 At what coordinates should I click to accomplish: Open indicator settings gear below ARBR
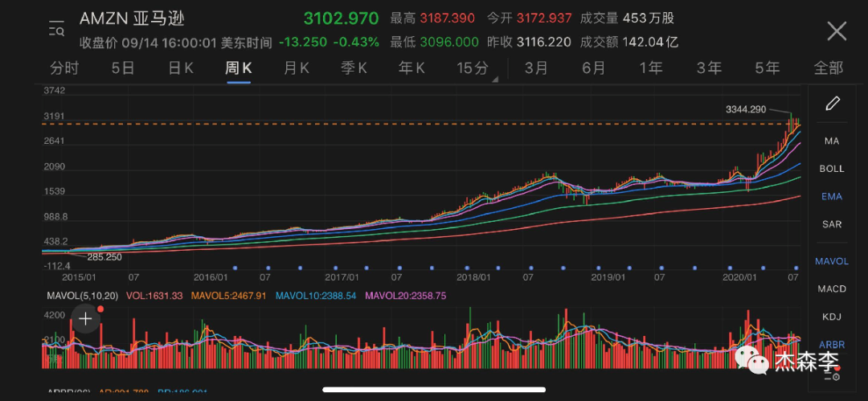832,377
